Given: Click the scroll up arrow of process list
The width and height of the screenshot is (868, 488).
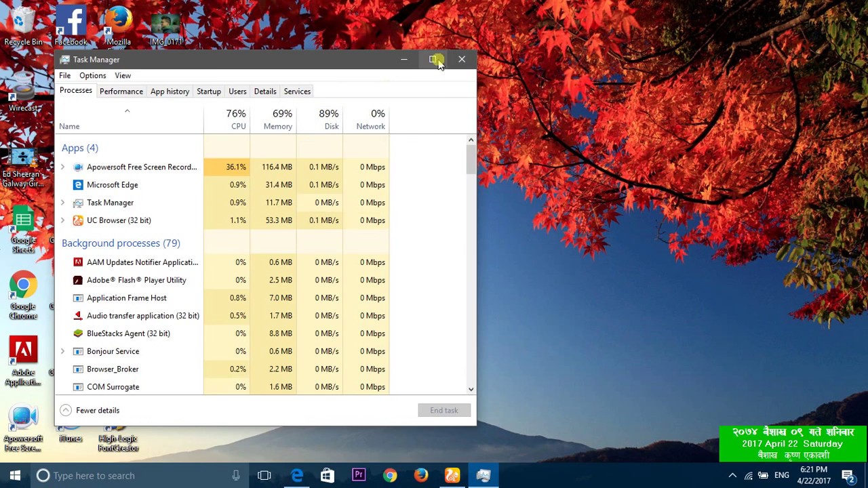Looking at the screenshot, I should (471, 140).
